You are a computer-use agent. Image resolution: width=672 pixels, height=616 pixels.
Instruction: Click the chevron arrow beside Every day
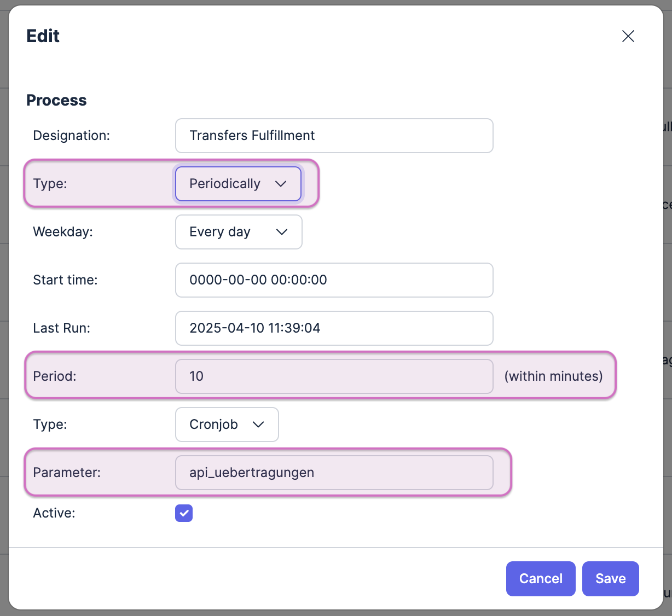pos(282,232)
